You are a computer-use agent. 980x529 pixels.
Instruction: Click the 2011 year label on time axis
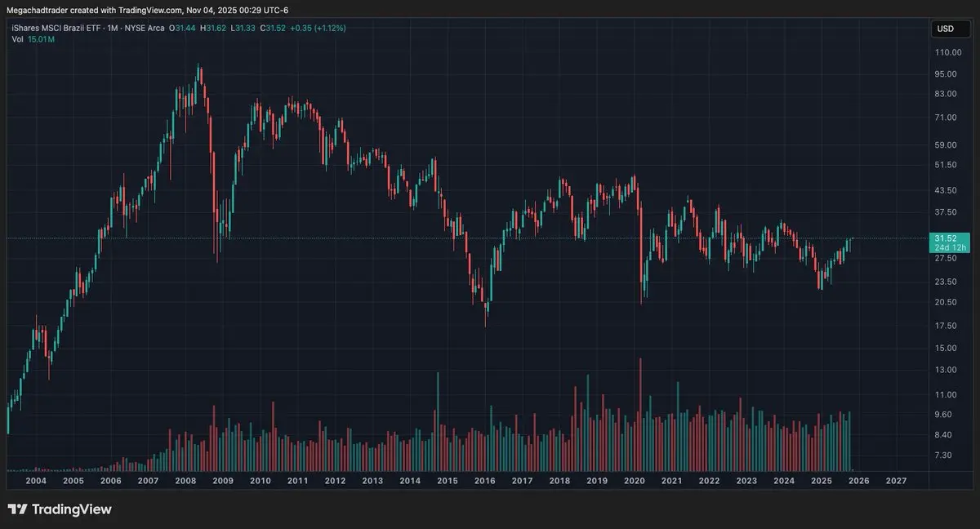tap(297, 482)
